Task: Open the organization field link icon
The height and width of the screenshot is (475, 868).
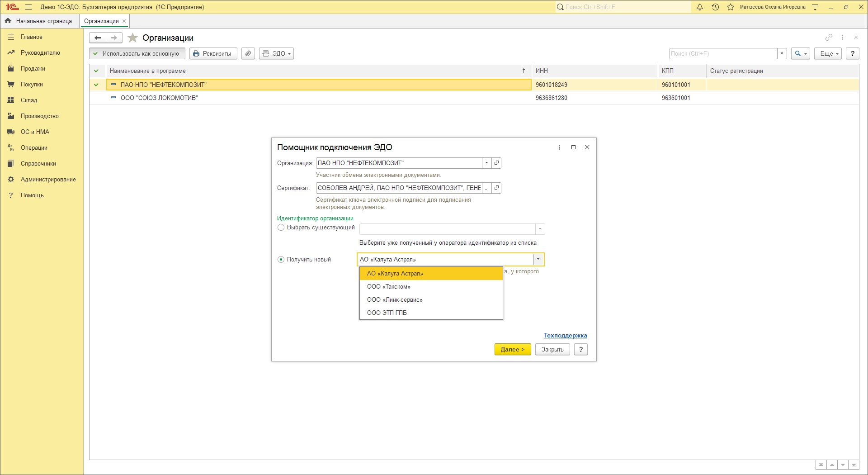Action: (x=496, y=163)
